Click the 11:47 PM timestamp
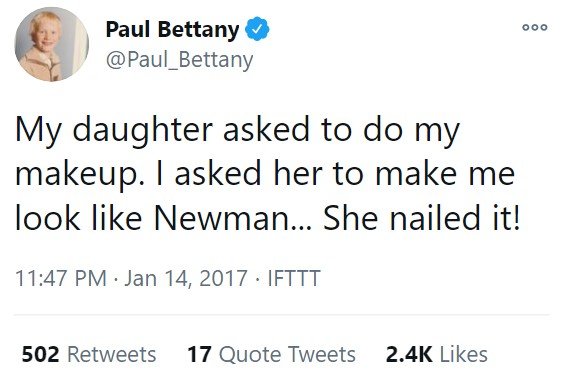This screenshot has width=565, height=377. pos(61,278)
